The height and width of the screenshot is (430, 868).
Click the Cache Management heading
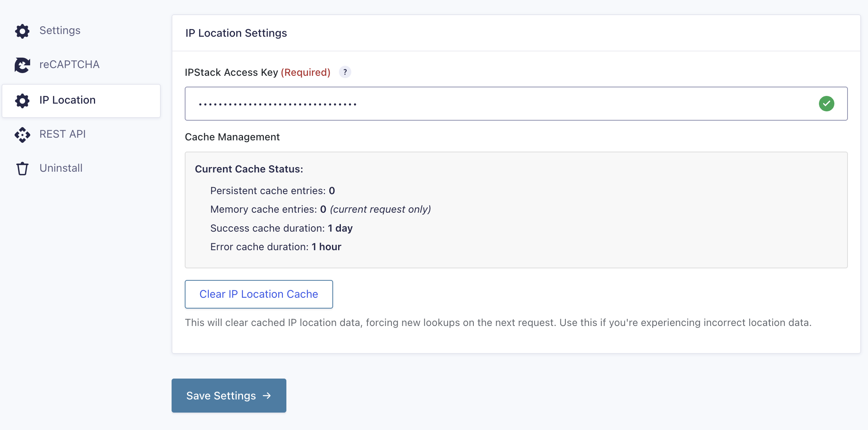coord(232,137)
